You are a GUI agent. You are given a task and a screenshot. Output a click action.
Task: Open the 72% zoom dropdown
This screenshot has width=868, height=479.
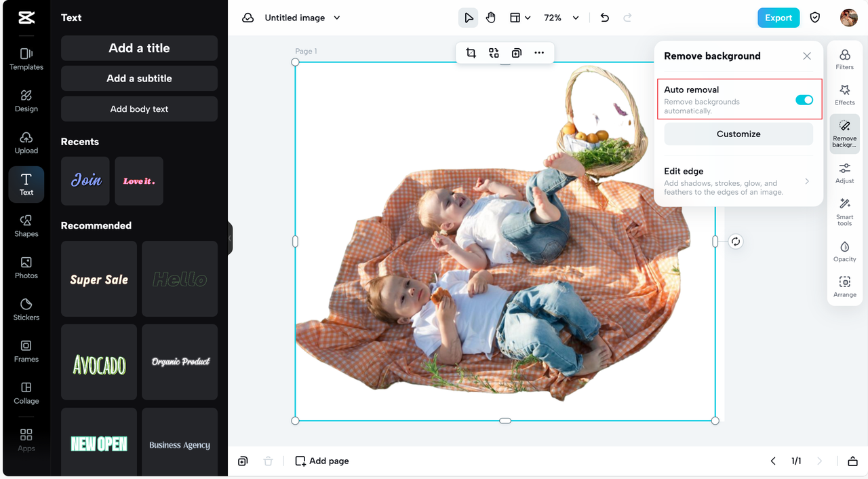click(561, 18)
